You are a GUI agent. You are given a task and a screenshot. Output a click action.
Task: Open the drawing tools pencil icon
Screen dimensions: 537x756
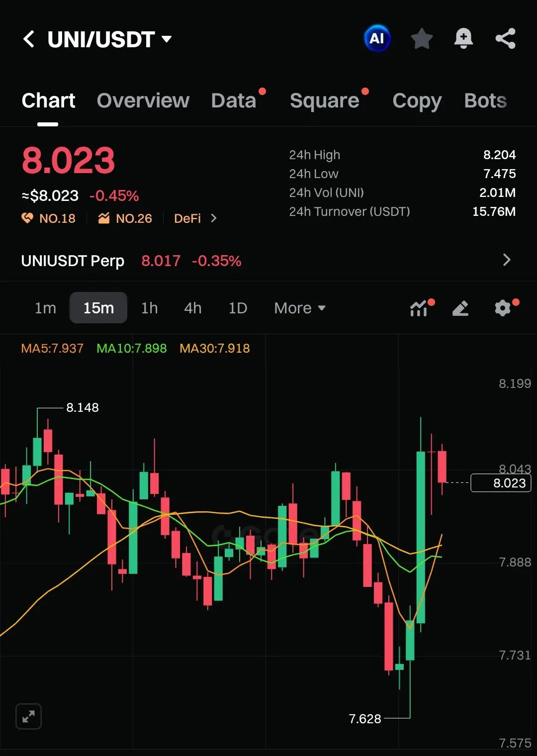[460, 308]
